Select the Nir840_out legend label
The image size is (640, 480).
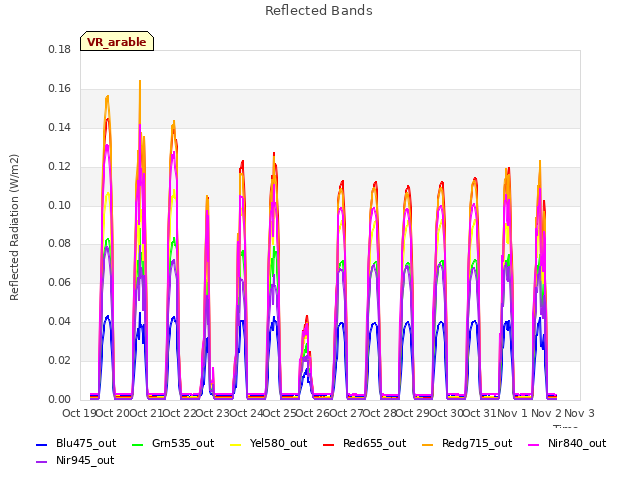point(577,443)
